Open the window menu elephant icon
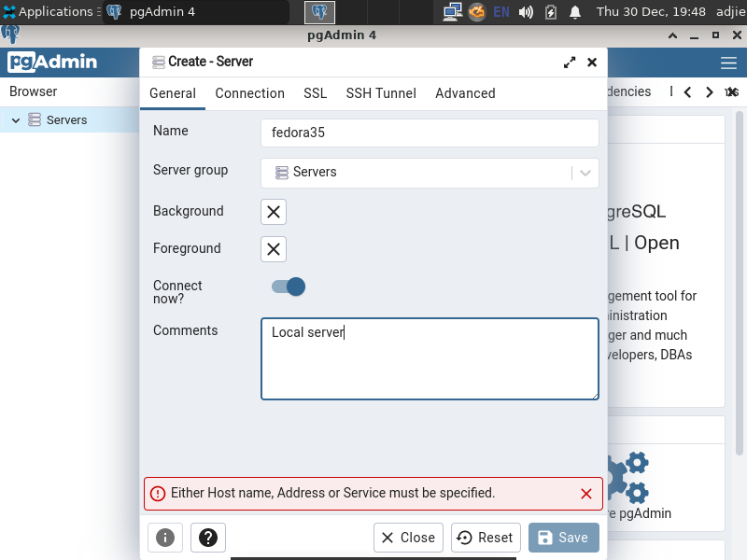Image resolution: width=747 pixels, height=560 pixels. pos(10,35)
